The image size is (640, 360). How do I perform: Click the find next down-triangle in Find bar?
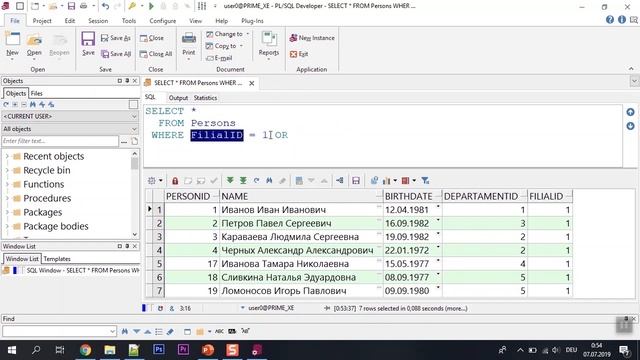(136, 331)
